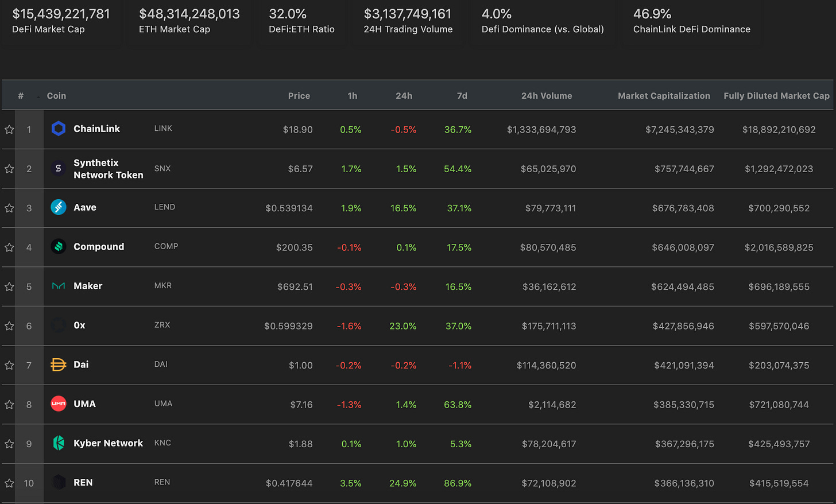This screenshot has height=504, width=836.
Task: Click the ZRX ticker symbol
Action: point(162,325)
